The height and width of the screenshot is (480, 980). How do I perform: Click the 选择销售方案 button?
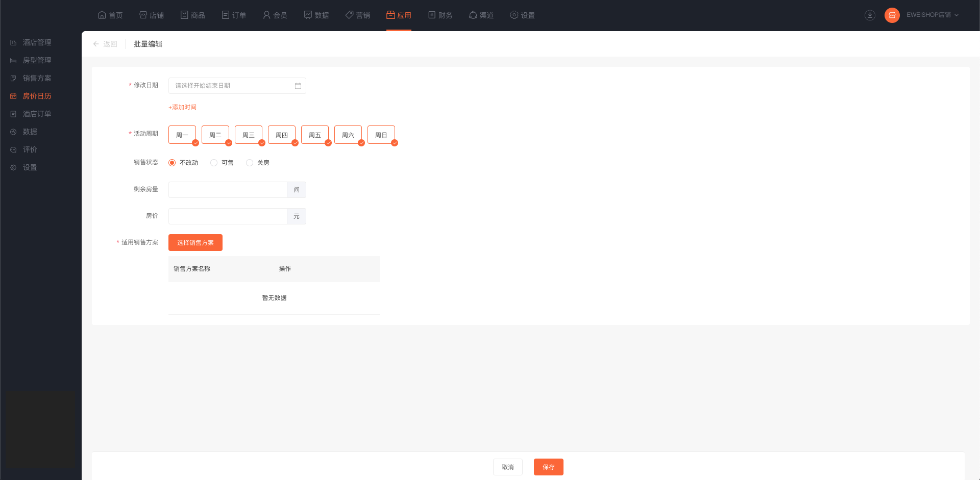[x=195, y=242]
